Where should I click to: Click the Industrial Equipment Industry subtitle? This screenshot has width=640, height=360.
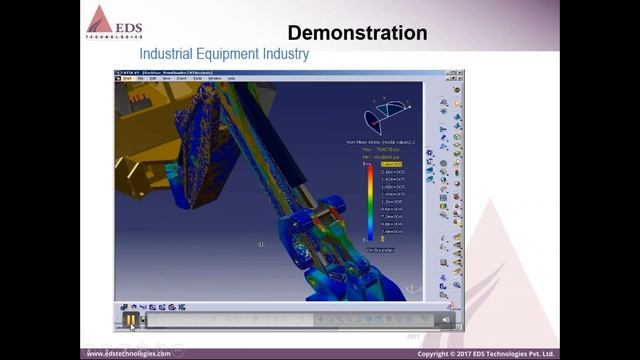[x=224, y=54]
